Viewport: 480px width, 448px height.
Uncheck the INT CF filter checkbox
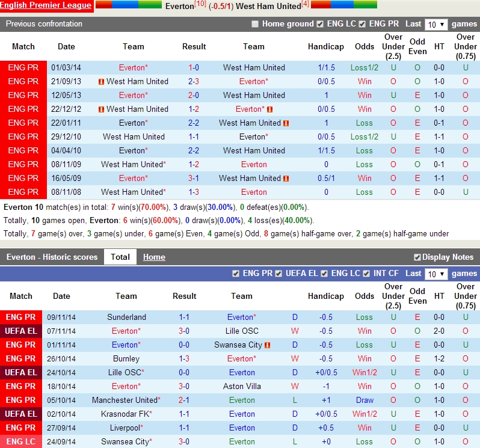click(x=366, y=274)
